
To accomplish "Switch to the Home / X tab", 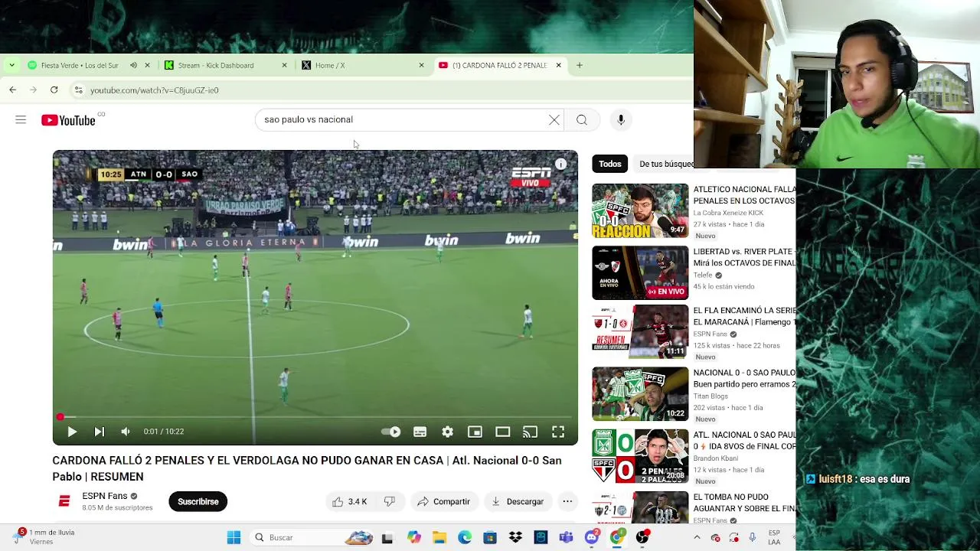I will pos(330,65).
